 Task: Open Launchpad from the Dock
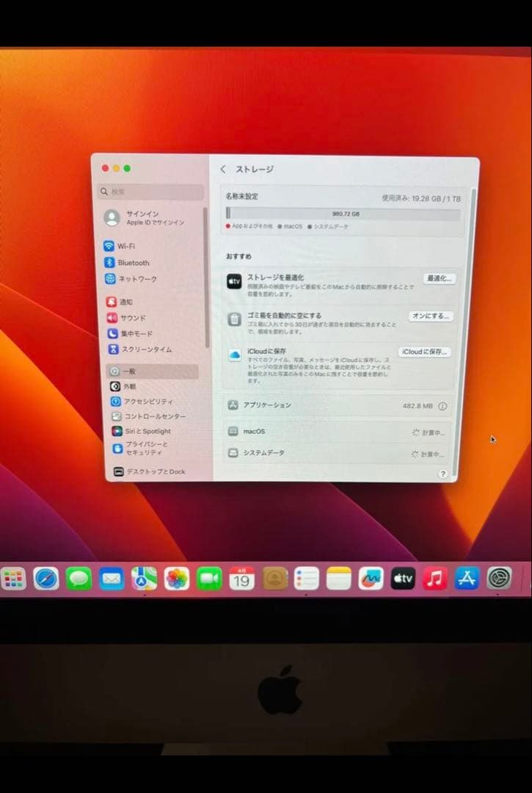pos(13,578)
